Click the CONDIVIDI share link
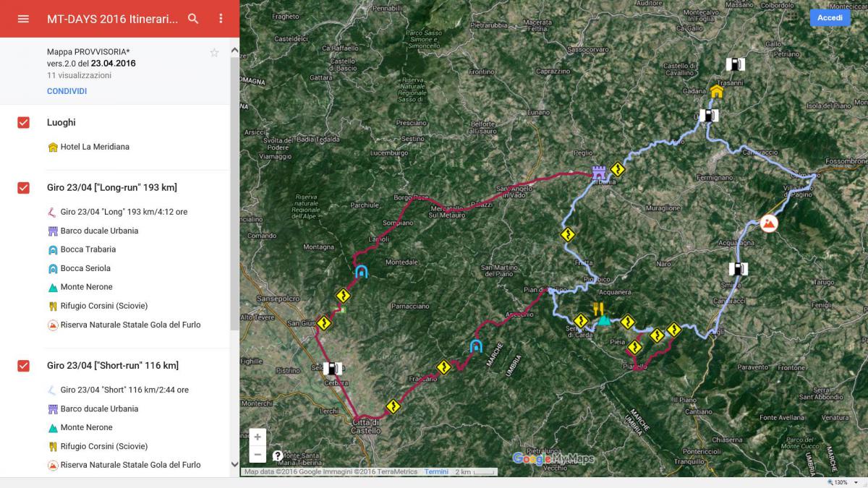The image size is (868, 488). (67, 91)
